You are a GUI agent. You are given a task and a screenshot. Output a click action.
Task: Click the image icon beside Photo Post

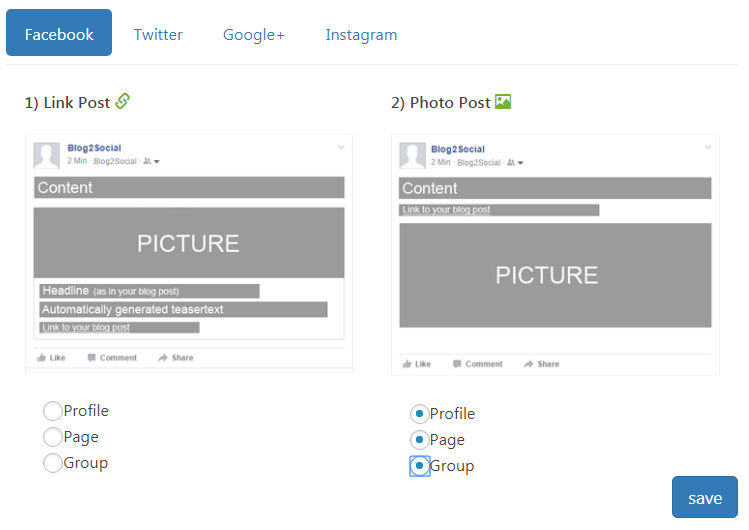503,102
